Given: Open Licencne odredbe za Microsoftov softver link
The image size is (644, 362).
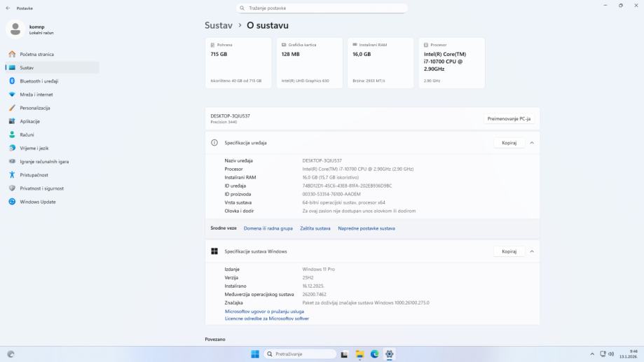Looking at the screenshot, I should point(266,319).
